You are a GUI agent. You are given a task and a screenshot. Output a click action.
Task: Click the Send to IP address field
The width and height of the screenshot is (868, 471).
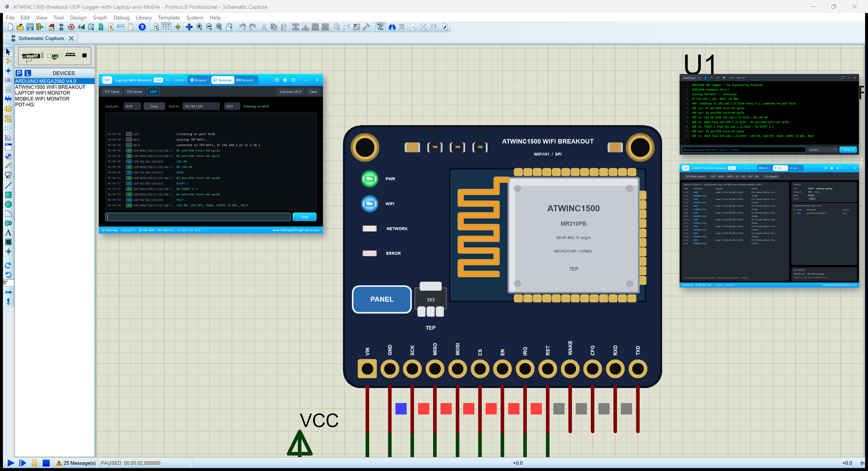(201, 106)
